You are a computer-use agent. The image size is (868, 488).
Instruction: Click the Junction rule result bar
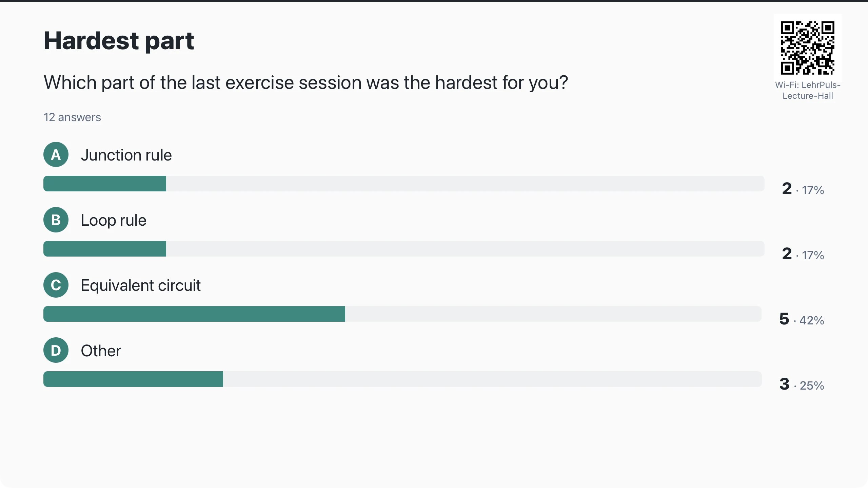404,184
